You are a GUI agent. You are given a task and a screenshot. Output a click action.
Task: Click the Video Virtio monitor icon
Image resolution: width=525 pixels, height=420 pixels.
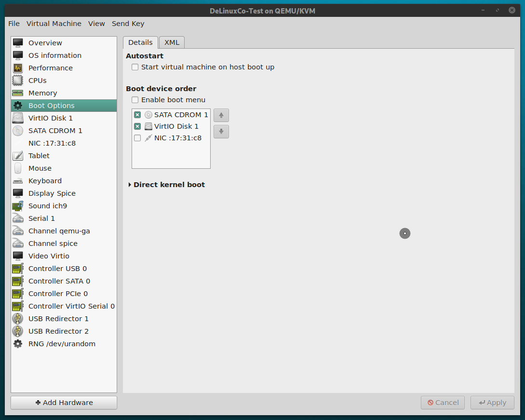(18, 256)
